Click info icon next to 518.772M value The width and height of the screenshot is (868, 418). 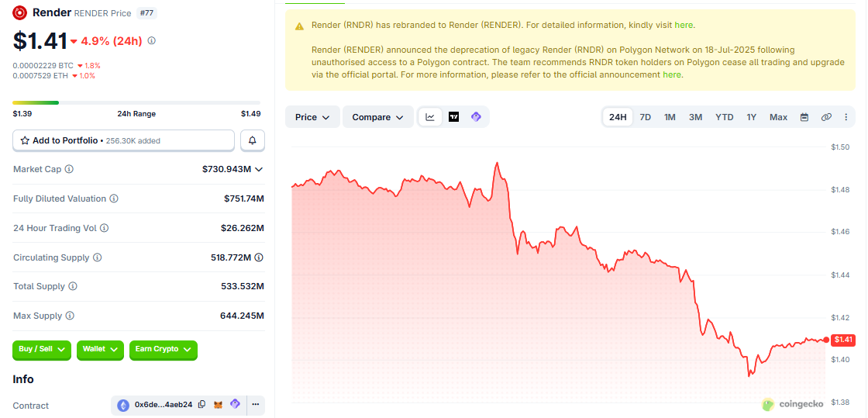pyautogui.click(x=259, y=257)
